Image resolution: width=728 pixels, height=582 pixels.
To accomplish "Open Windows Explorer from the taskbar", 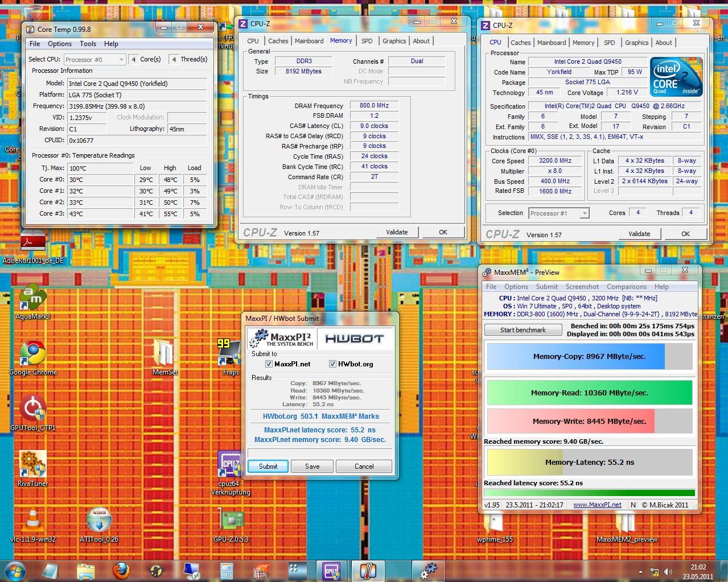I will pos(85,571).
